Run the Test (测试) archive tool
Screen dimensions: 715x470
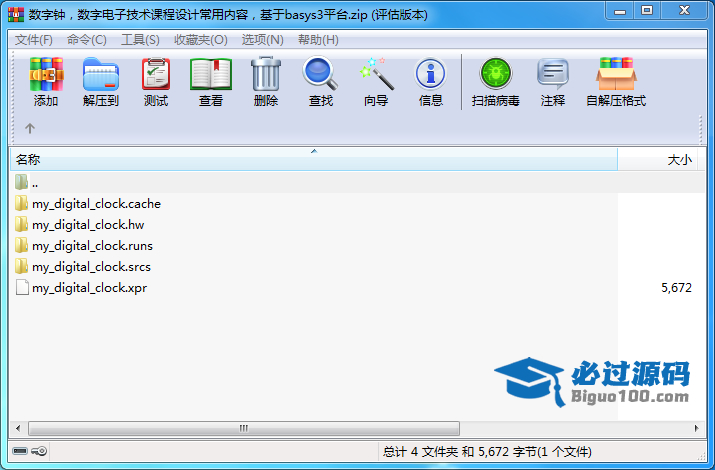tap(156, 74)
